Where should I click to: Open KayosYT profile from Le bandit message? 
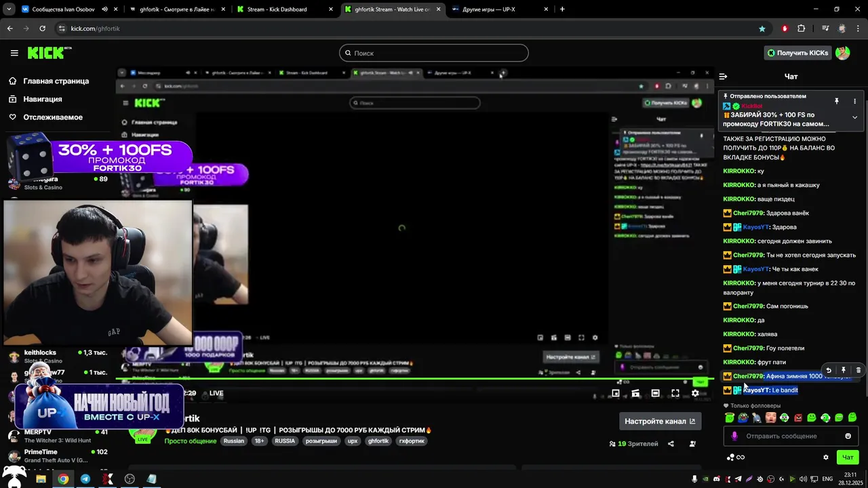pos(755,390)
